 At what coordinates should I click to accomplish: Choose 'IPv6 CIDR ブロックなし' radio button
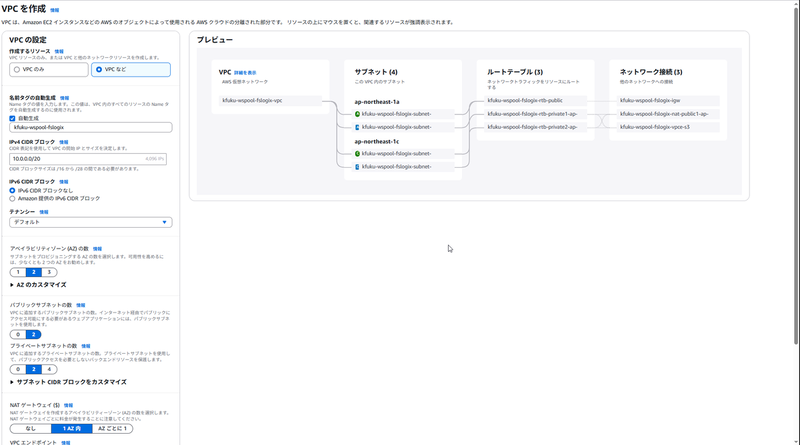[12, 190]
